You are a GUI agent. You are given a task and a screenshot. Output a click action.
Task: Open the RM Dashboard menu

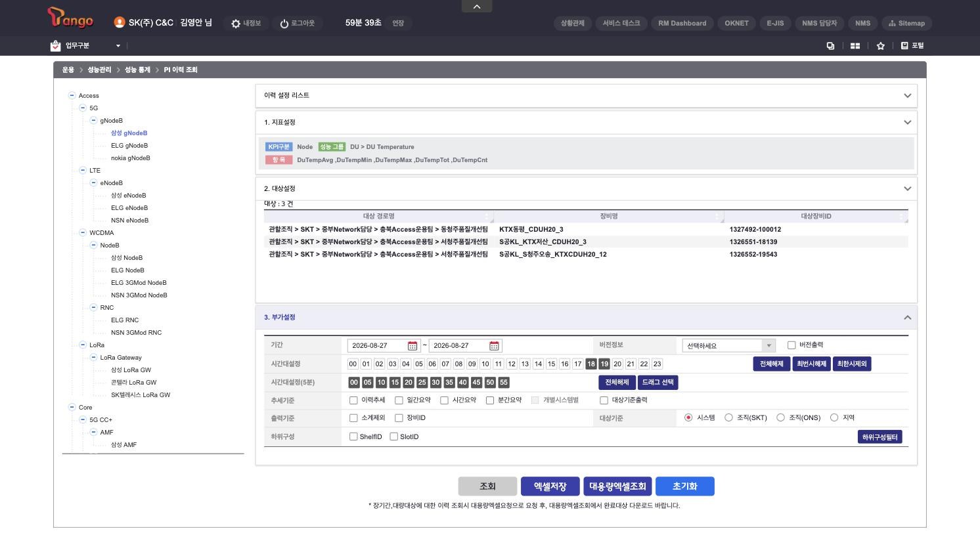682,23
